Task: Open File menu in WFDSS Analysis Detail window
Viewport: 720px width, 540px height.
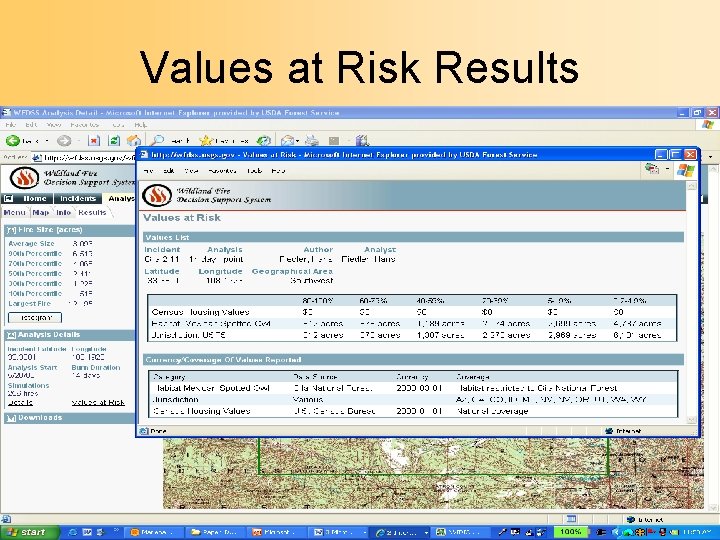Action: 11,125
